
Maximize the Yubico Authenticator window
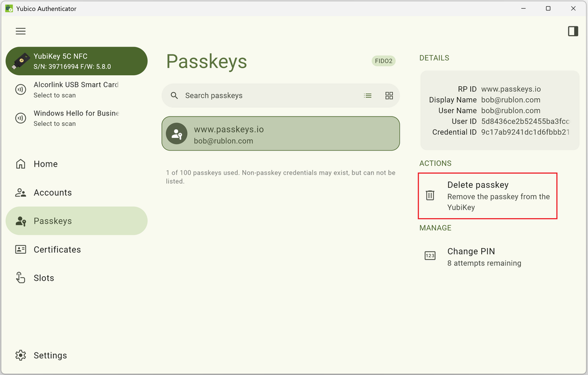click(548, 8)
